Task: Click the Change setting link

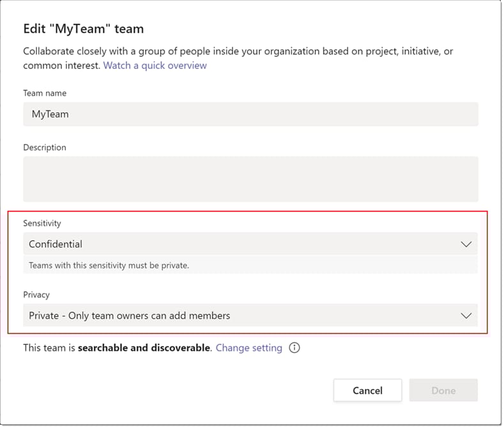Action: point(248,348)
